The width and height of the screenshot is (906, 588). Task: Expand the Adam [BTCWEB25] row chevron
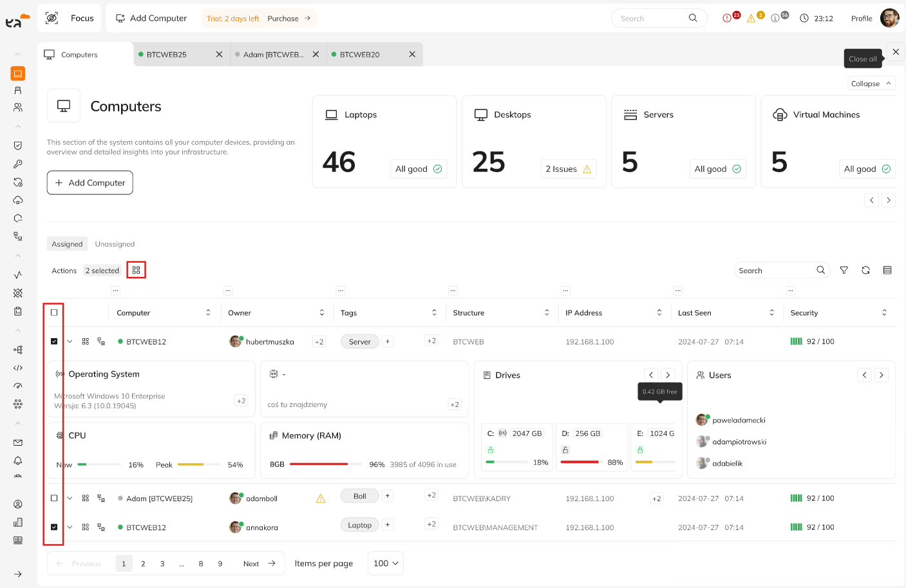(x=70, y=498)
